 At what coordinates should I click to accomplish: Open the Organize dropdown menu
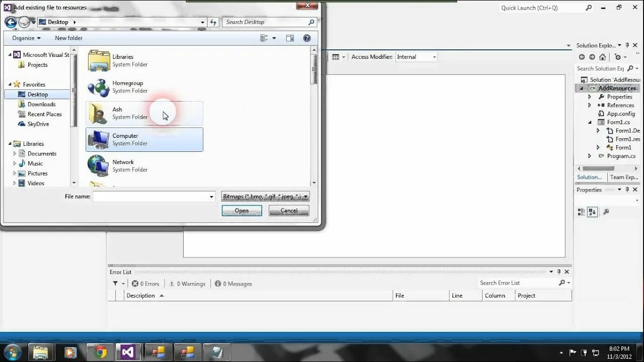click(x=26, y=38)
